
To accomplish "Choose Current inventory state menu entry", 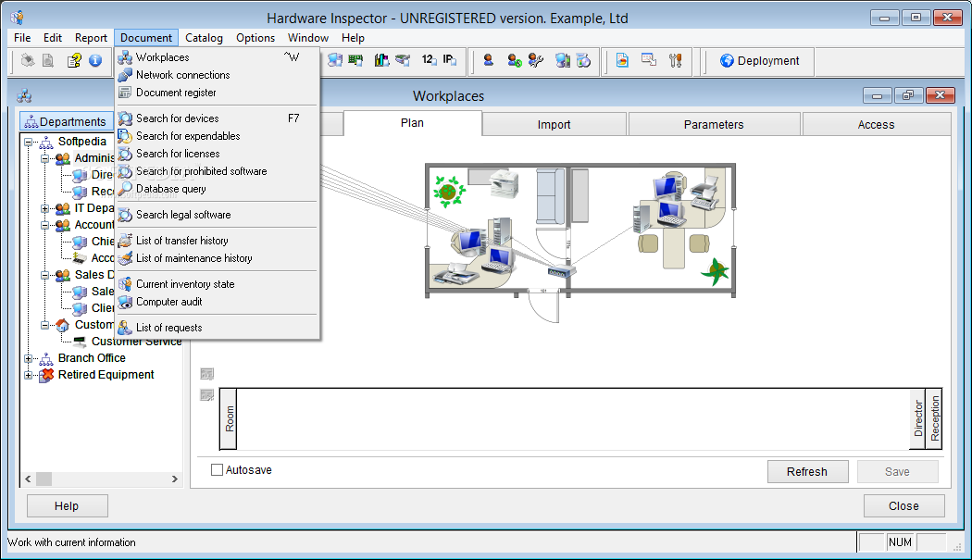I will tap(217, 285).
